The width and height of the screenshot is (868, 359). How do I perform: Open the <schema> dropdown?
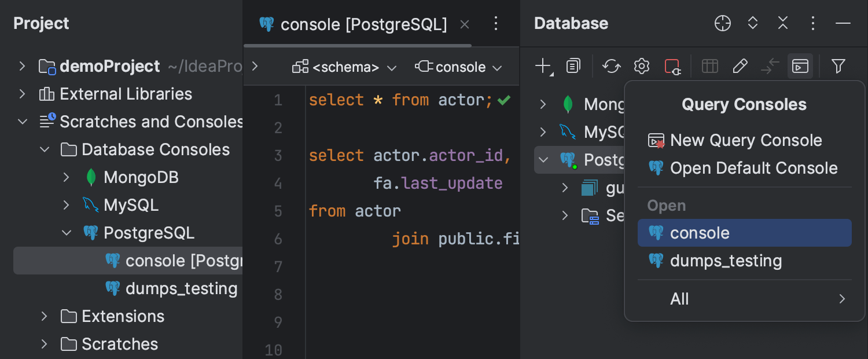click(x=345, y=67)
